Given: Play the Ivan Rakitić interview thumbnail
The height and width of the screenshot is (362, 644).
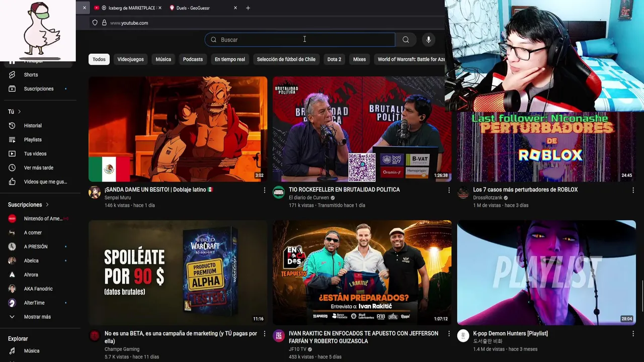Looking at the screenshot, I should coord(362,273).
